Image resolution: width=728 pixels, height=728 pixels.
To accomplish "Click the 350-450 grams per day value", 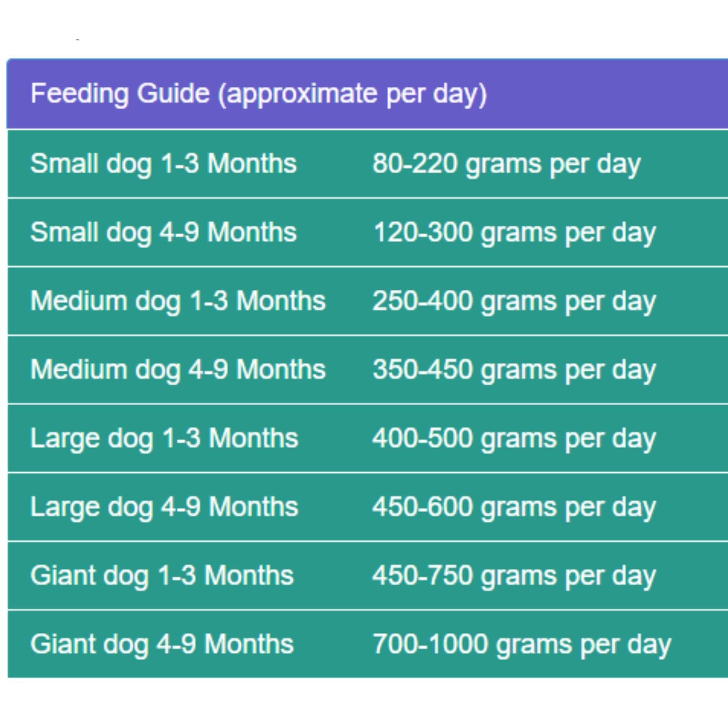I will [514, 370].
